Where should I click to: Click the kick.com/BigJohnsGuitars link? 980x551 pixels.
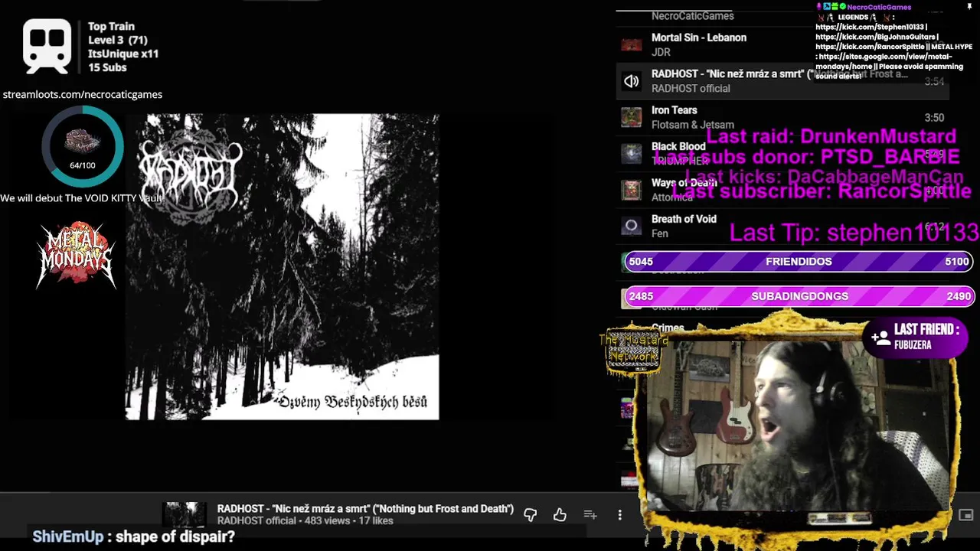point(877,37)
